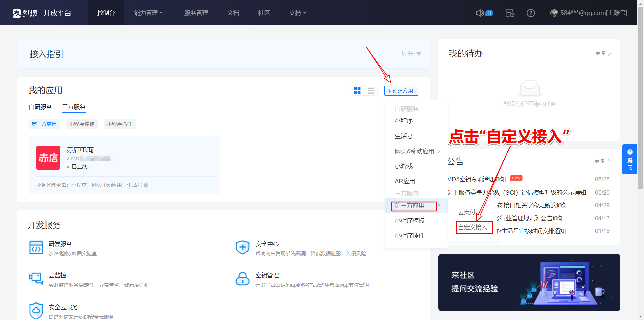
Task: Select 第三方应用 filter tag
Action: (44, 124)
